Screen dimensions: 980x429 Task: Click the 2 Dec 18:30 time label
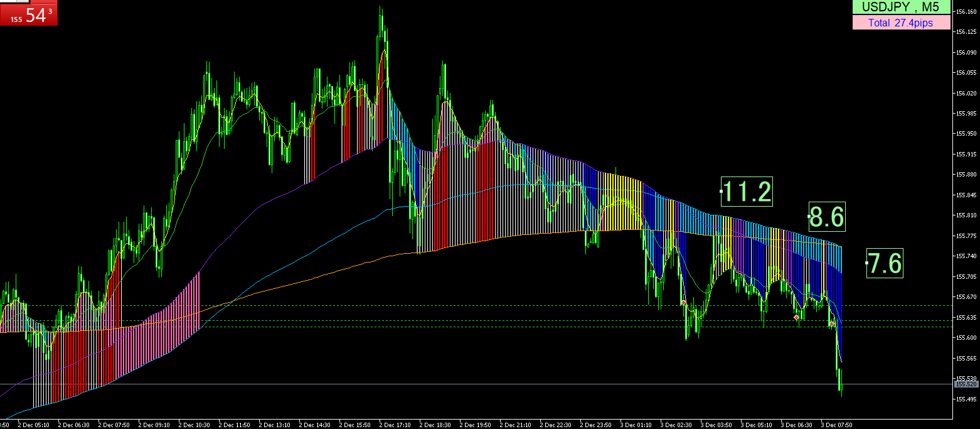click(x=435, y=425)
